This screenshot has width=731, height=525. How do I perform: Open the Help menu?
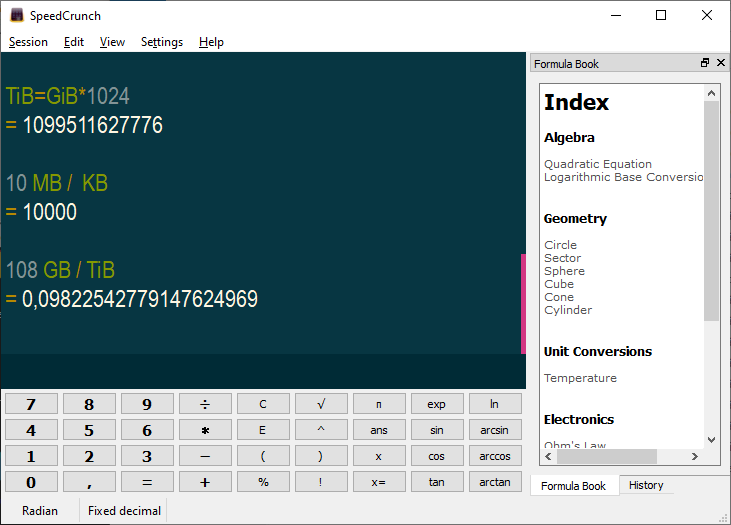click(211, 42)
